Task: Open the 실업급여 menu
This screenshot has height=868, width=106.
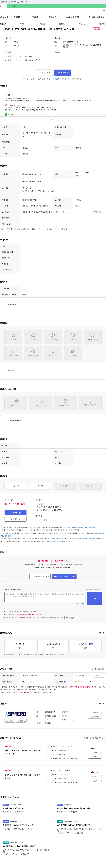Action: coord(53,17)
